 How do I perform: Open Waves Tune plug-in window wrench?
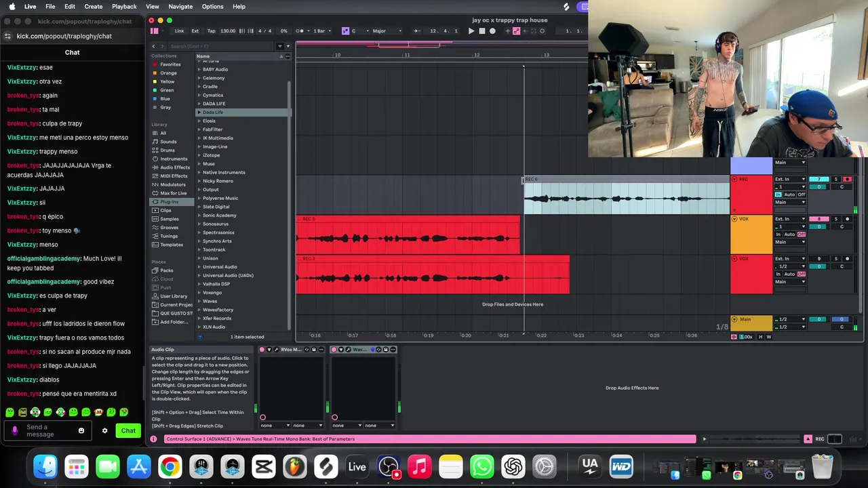(348, 350)
